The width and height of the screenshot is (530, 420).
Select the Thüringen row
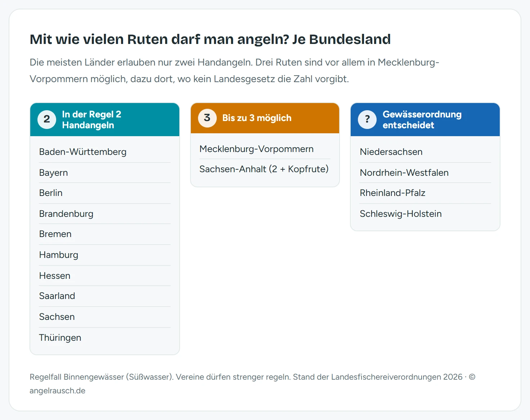(x=105, y=338)
